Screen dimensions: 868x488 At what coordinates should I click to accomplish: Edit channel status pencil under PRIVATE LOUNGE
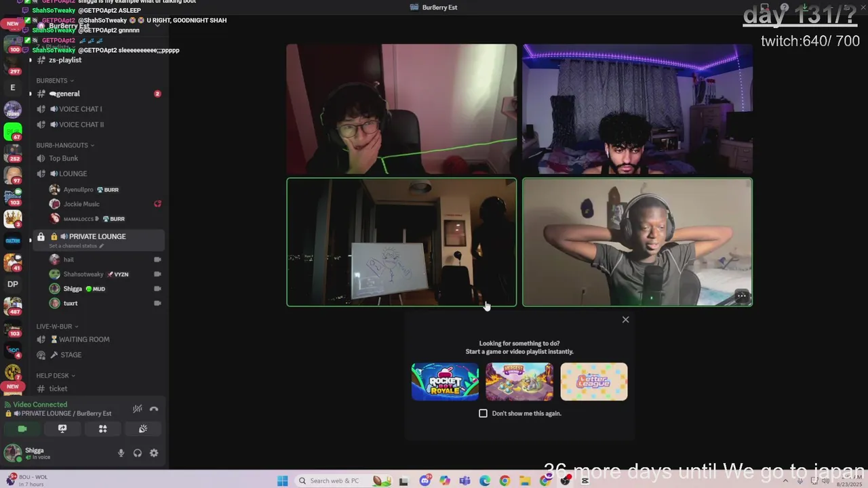(x=102, y=246)
